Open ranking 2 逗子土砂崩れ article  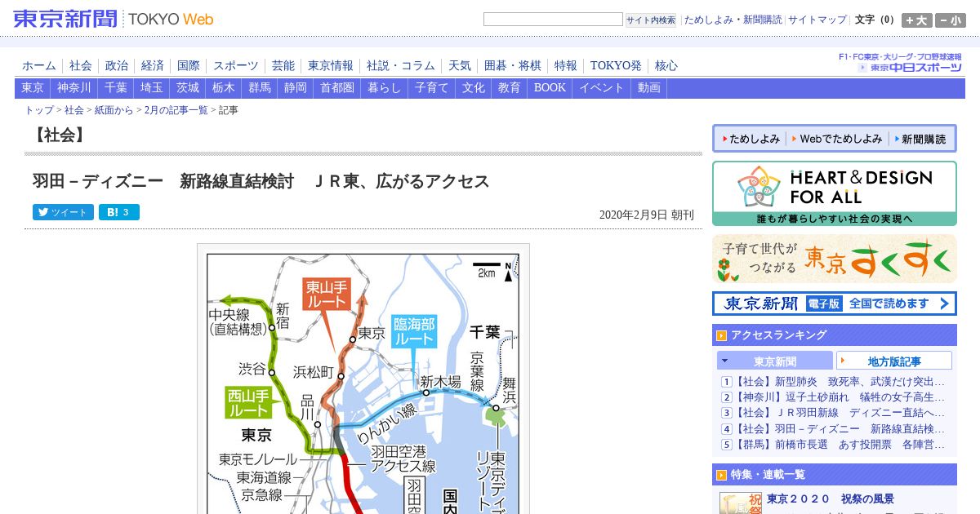(840, 397)
